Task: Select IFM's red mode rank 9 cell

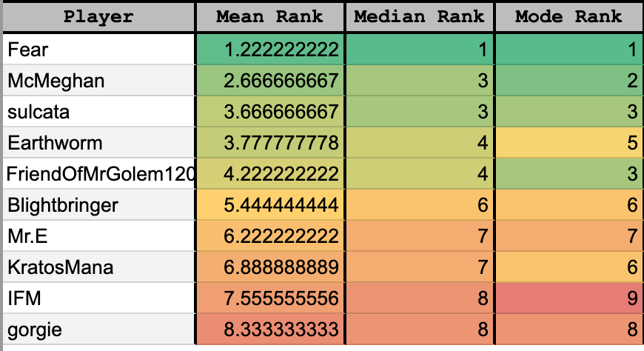Action: point(569,298)
